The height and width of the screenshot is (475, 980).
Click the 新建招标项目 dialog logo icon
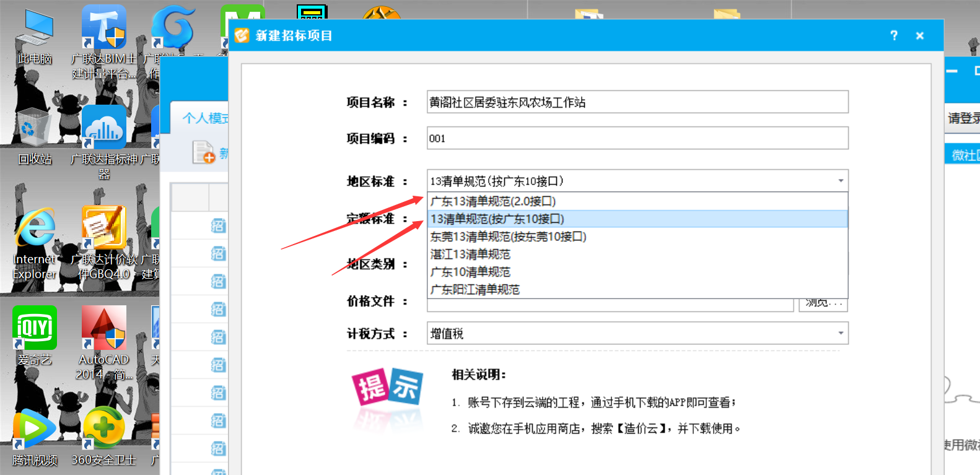pos(242,35)
